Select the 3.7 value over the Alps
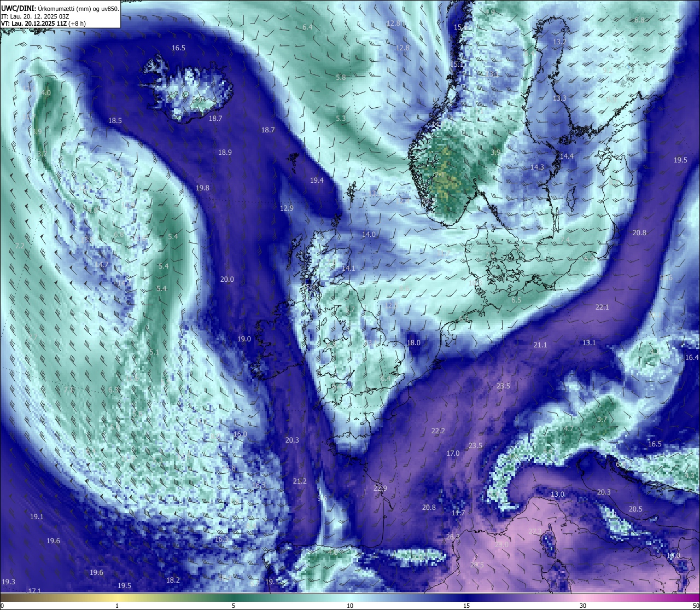This screenshot has width=700, height=610. tap(602, 419)
